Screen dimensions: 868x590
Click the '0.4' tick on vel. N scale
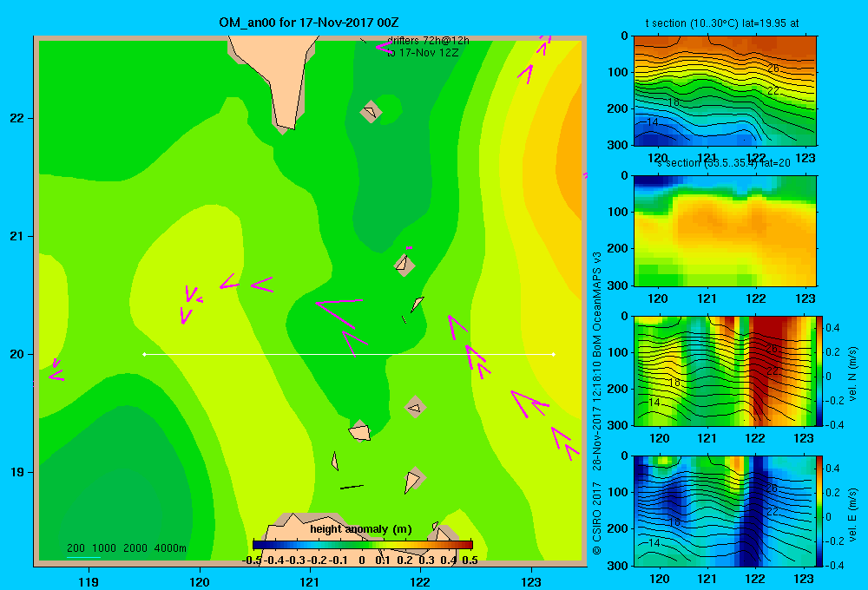coord(832,328)
